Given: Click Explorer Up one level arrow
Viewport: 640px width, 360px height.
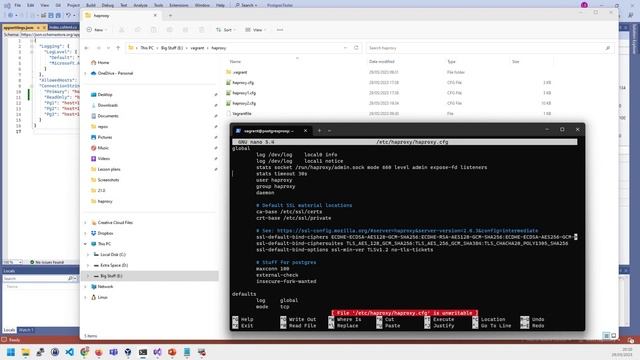Looking at the screenshot, I should [x=118, y=48].
